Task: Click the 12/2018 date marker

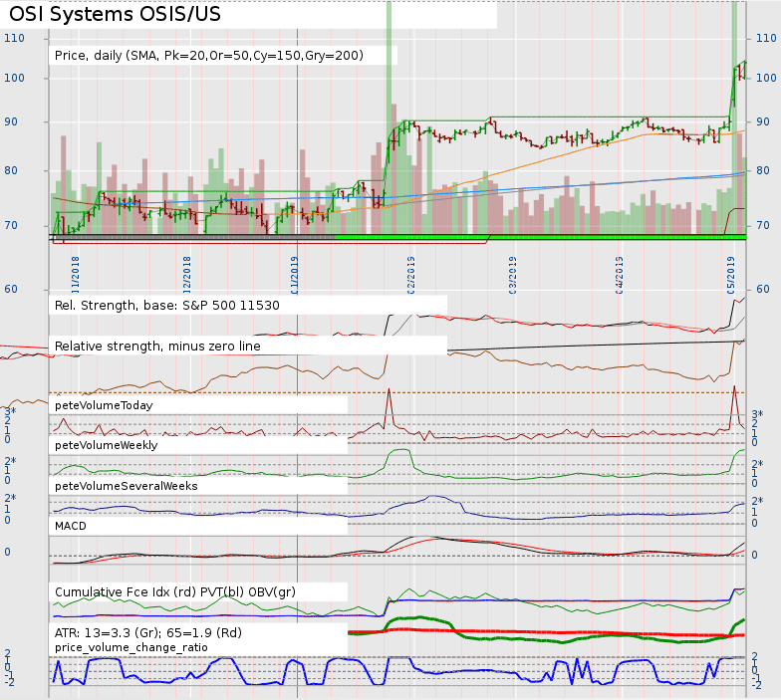Action: tap(187, 275)
